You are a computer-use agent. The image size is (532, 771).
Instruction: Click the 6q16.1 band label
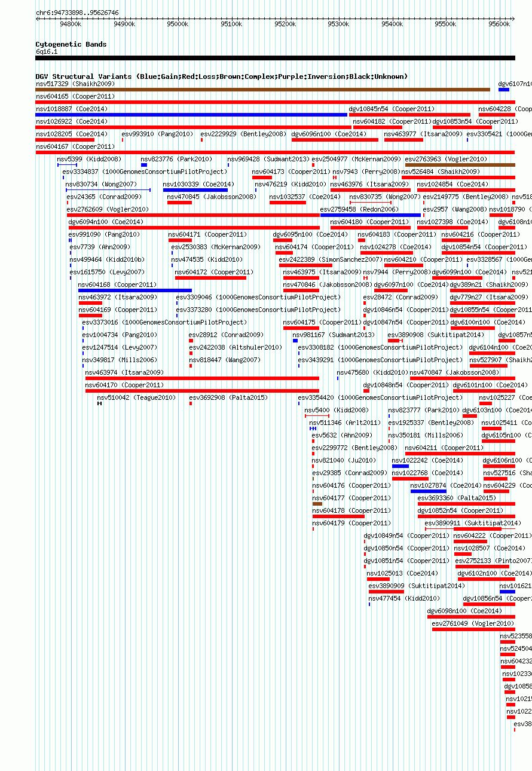coord(47,51)
